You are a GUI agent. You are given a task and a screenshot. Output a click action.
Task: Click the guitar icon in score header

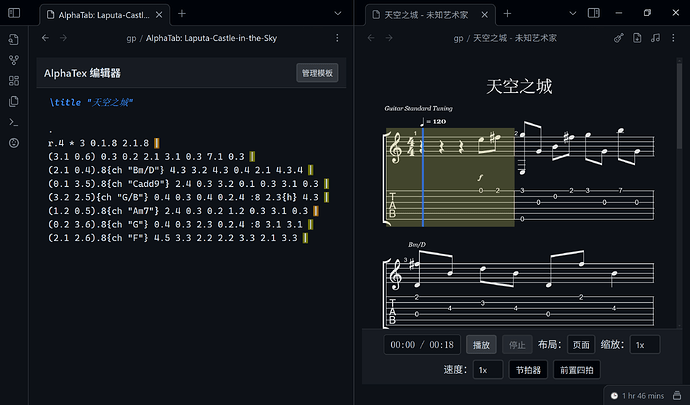[x=619, y=38]
